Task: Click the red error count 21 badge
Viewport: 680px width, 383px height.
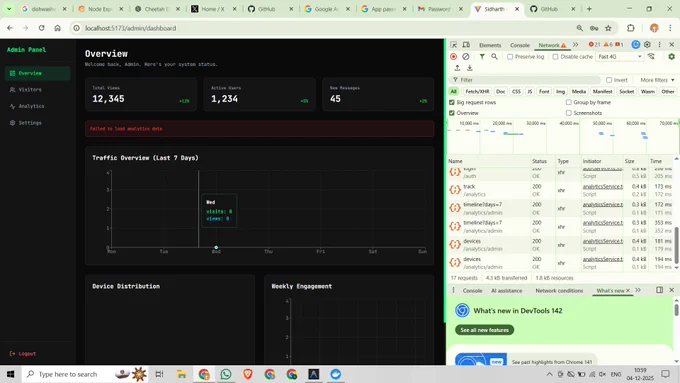Action: (595, 45)
